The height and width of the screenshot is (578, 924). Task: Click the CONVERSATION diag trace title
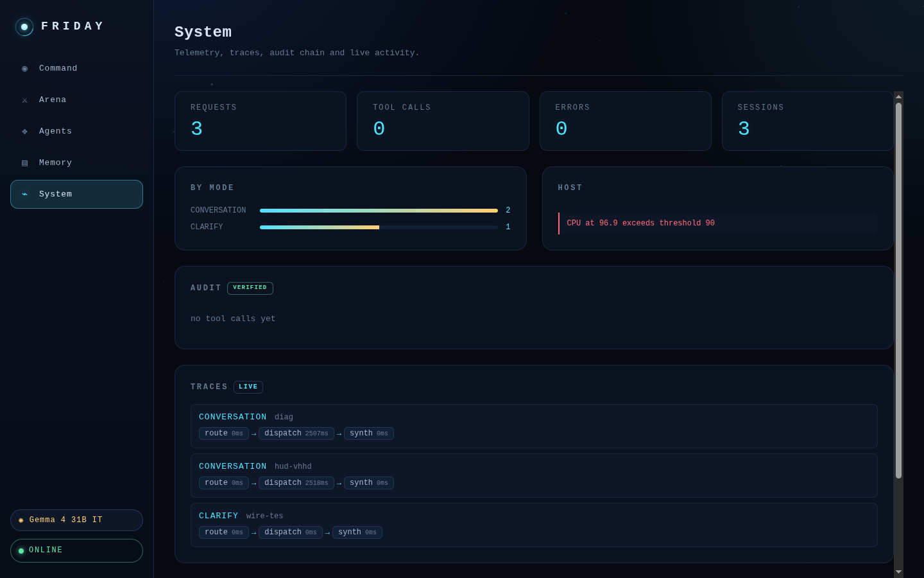click(232, 417)
